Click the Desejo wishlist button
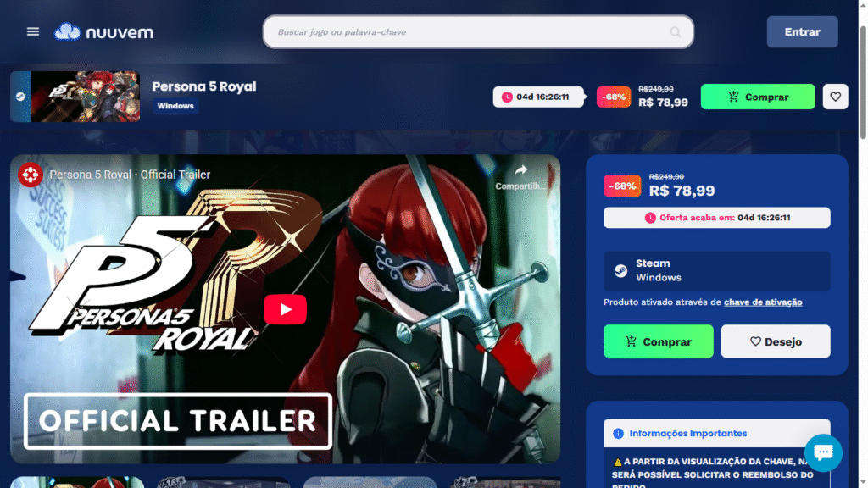The width and height of the screenshot is (868, 488). pyautogui.click(x=776, y=341)
